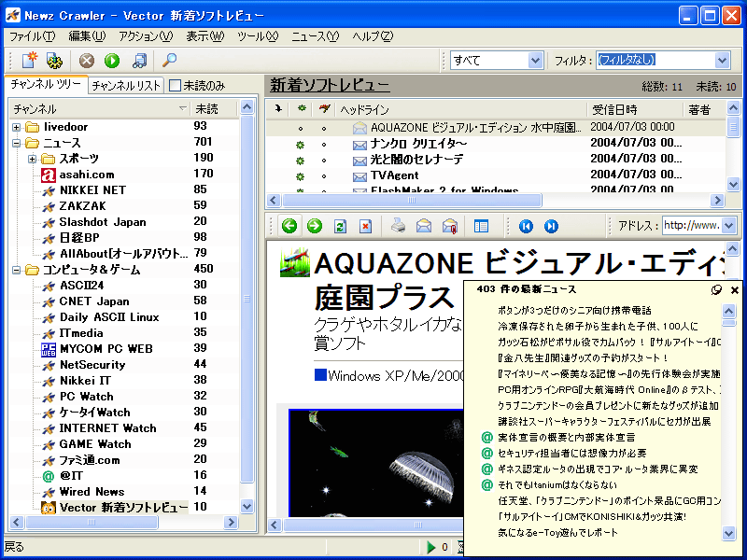
Task: Sort by the flag column header
Action: point(324,109)
